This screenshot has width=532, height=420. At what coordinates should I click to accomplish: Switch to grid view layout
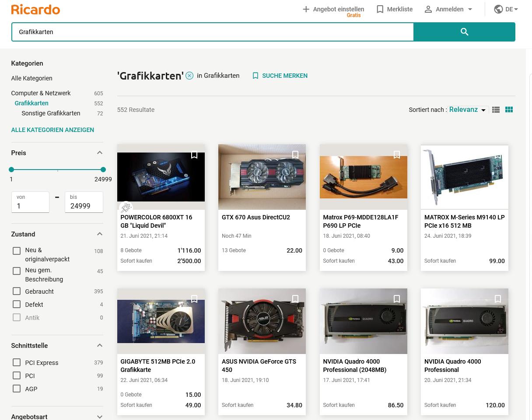click(x=509, y=110)
